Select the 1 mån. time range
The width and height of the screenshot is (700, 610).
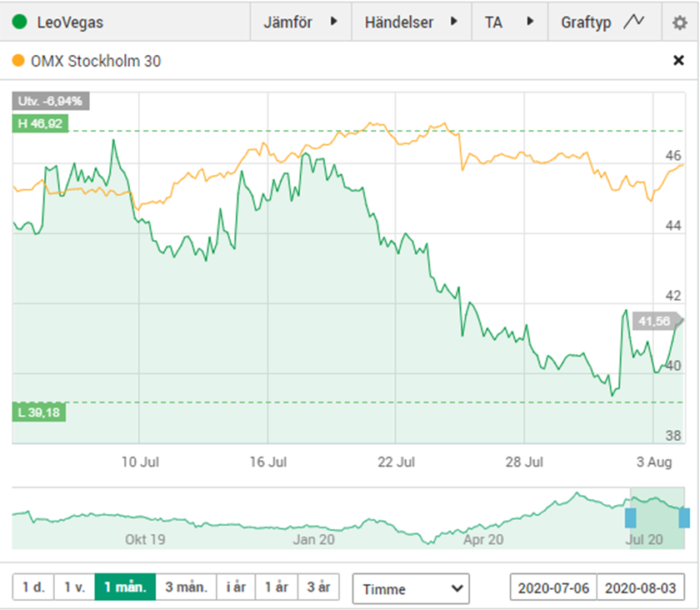pos(125,587)
